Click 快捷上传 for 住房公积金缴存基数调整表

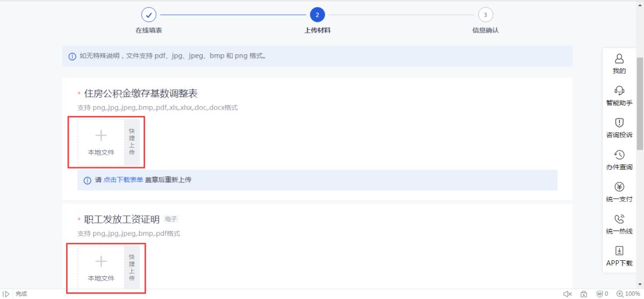click(132, 142)
